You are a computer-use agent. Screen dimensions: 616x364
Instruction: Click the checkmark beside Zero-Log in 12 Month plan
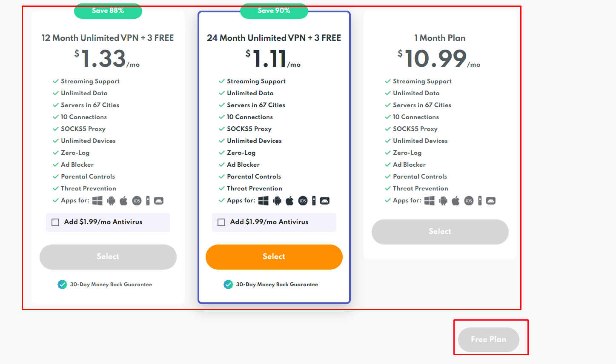tap(56, 152)
